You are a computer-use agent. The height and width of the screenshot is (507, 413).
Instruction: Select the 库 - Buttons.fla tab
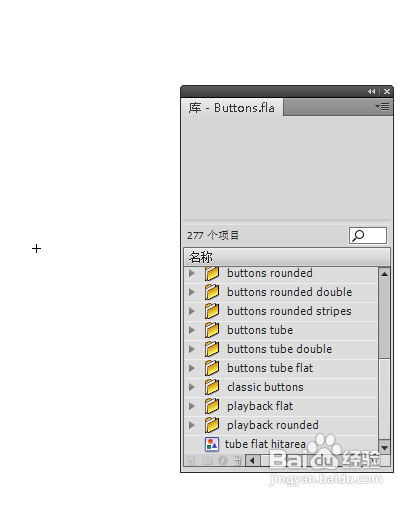(232, 108)
